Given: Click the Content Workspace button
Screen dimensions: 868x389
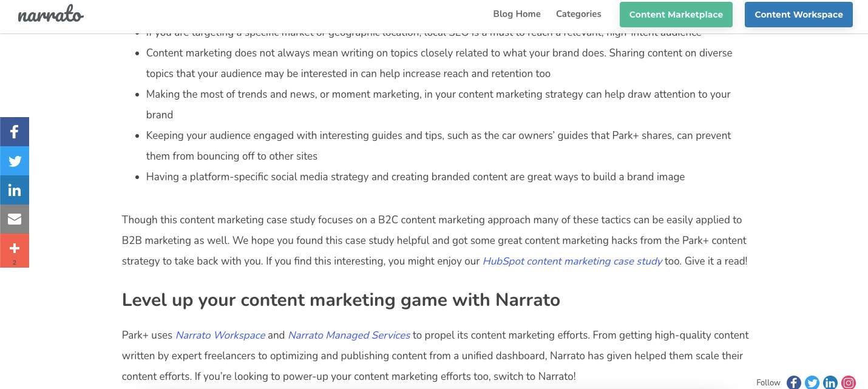Looking at the screenshot, I should pyautogui.click(x=799, y=15).
